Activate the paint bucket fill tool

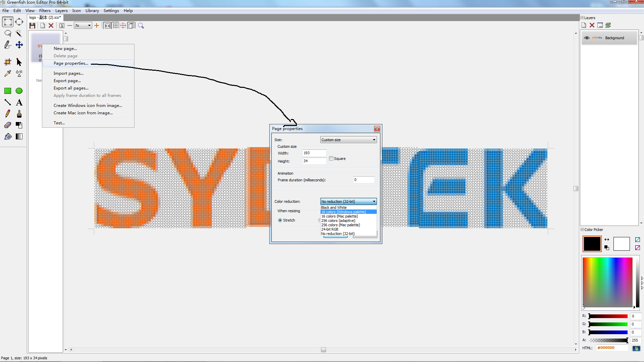point(8,136)
